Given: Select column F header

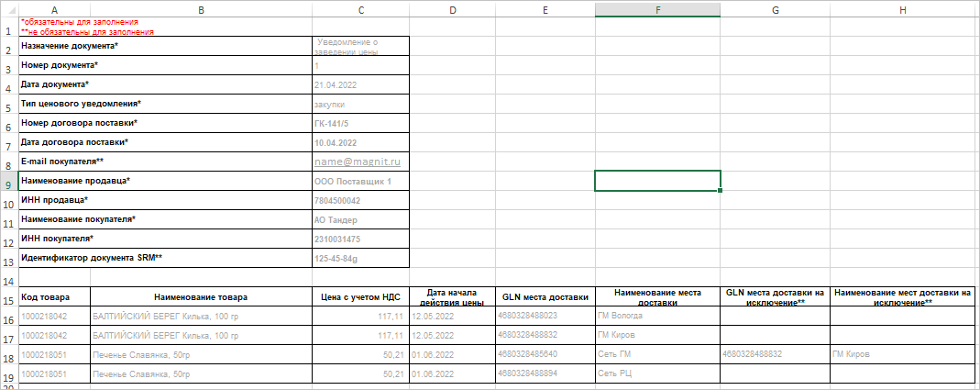Looking at the screenshot, I should point(657,8).
